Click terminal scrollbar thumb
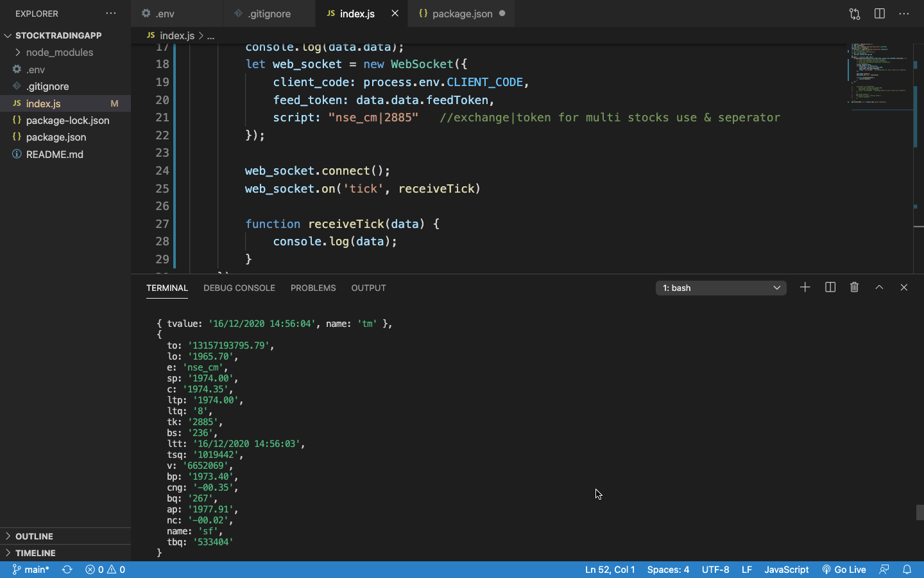The image size is (924, 578). 920,512
